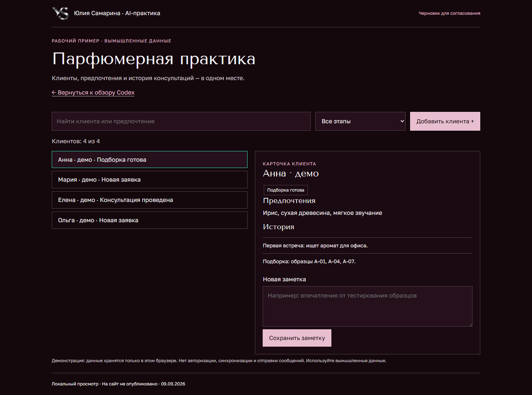Click the 'Клиентов: 4 из 4' counter text
The width and height of the screenshot is (532, 395).
pos(76,141)
